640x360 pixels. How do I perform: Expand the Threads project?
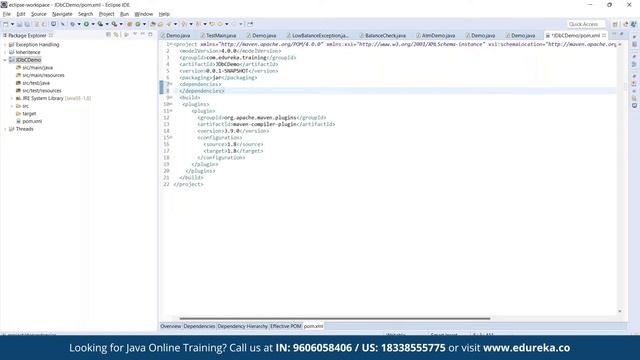[5, 129]
